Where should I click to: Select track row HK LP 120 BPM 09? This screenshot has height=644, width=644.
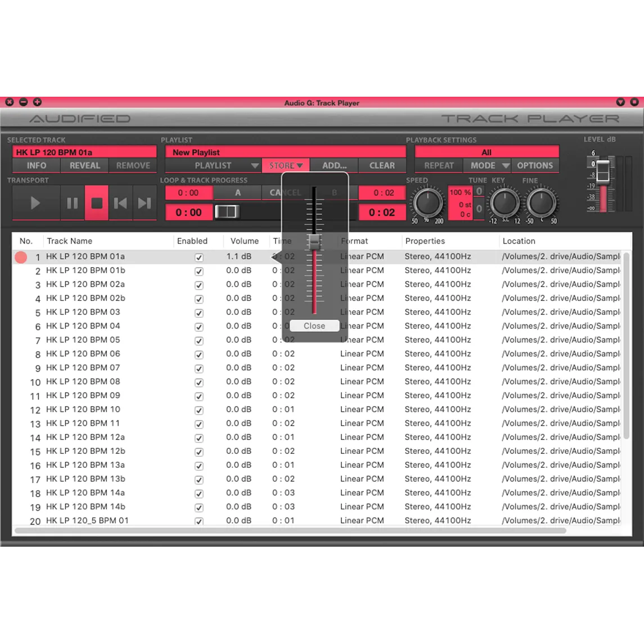[83, 395]
